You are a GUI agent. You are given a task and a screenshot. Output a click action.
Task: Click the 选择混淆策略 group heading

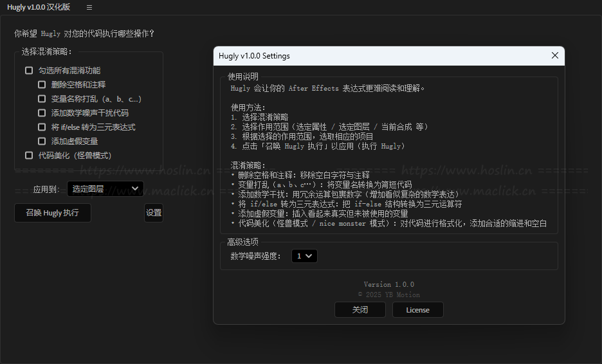point(46,51)
